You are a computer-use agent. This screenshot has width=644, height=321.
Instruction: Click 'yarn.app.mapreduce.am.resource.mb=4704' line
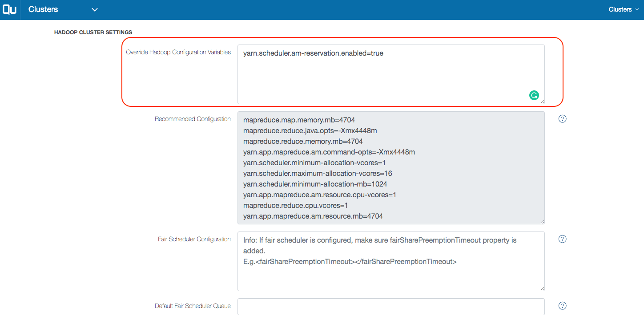pos(313,216)
